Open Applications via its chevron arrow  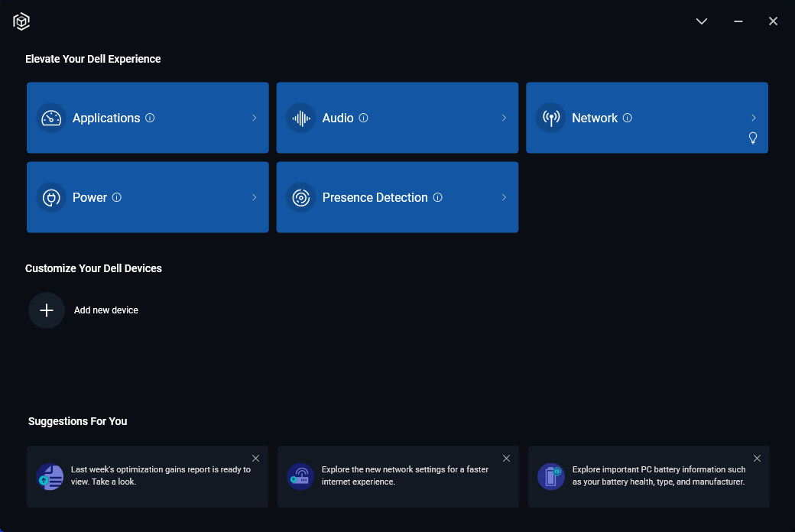click(x=254, y=118)
